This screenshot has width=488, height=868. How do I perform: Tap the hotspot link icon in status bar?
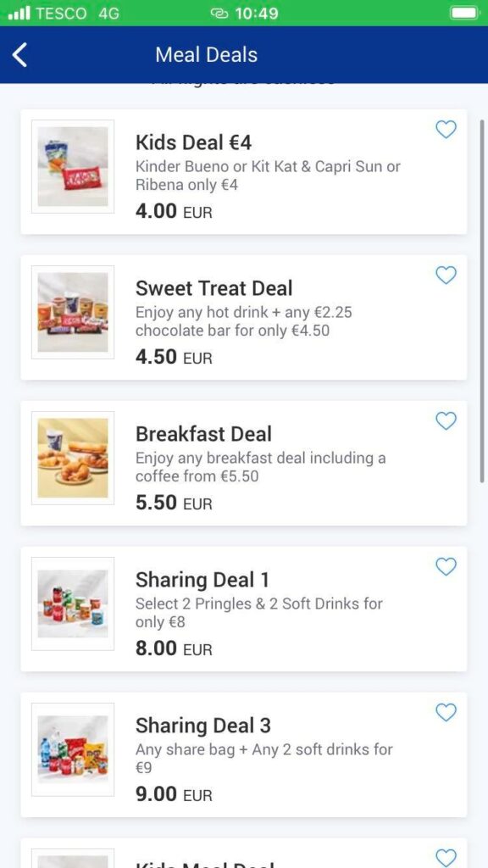pos(219,14)
